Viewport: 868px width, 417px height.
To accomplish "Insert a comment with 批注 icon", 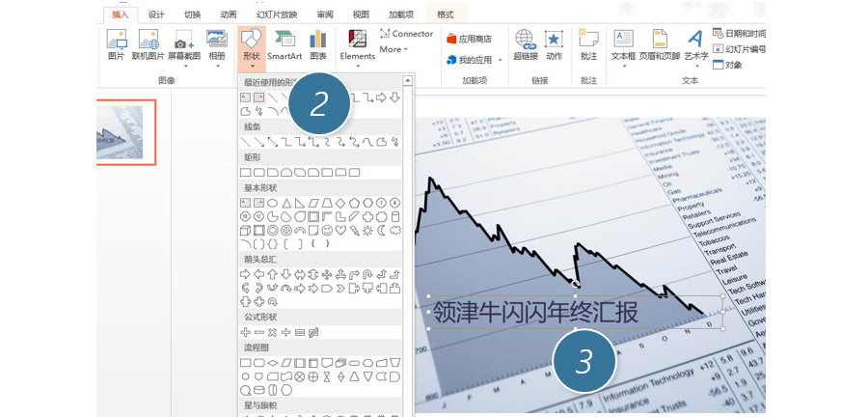I will coord(588,39).
